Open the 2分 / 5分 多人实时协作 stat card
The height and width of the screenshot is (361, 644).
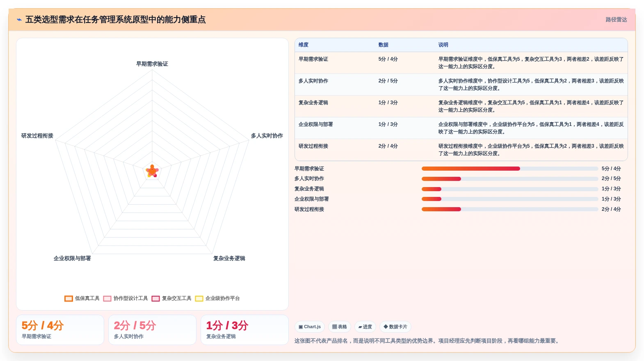(152, 330)
